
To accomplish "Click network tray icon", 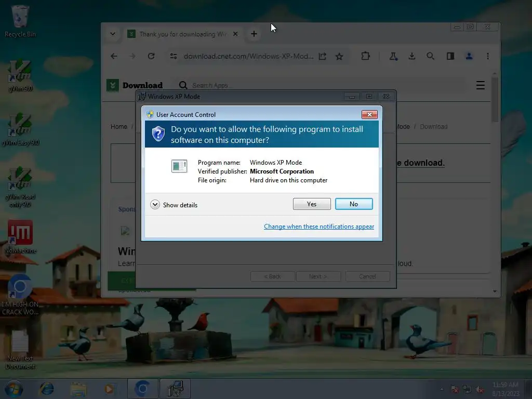I will (x=467, y=390).
